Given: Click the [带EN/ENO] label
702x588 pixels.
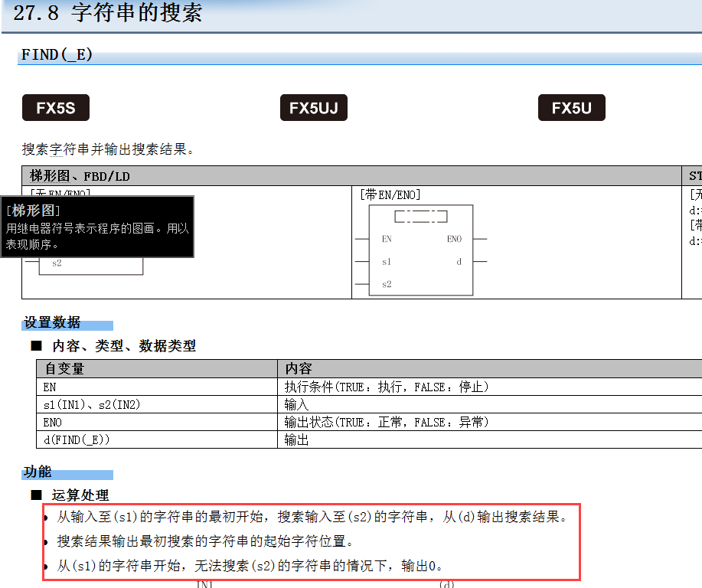Looking at the screenshot, I should (x=390, y=195).
